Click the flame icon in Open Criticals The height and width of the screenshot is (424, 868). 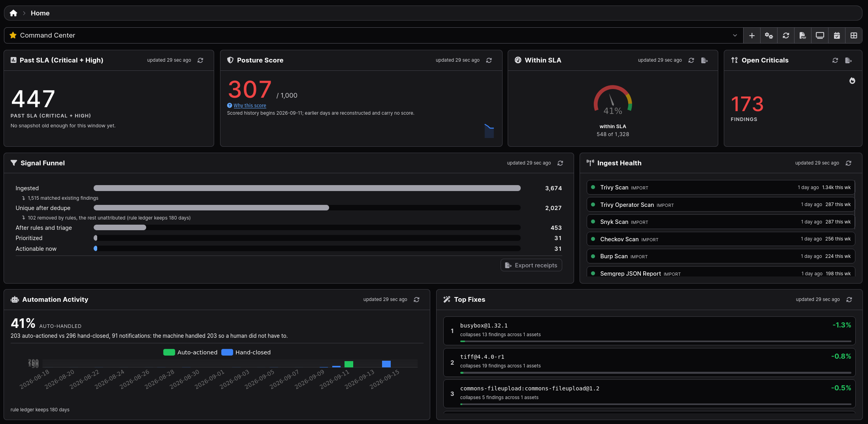[852, 81]
